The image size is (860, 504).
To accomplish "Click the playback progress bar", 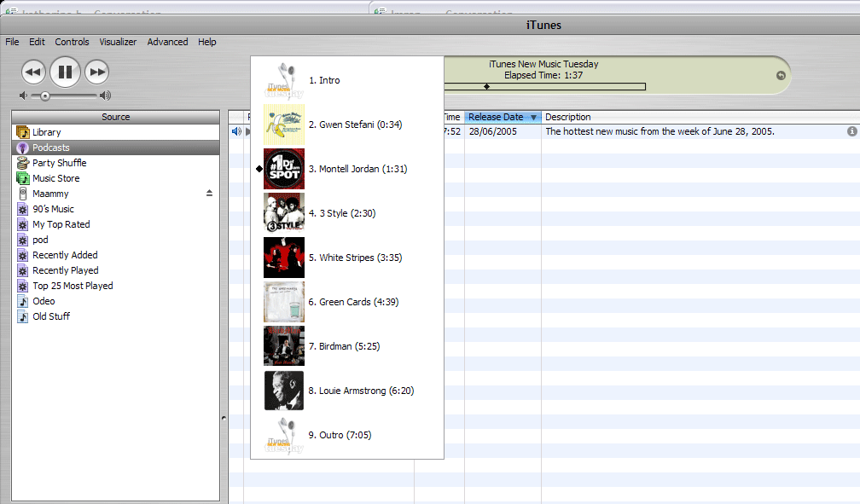I will pyautogui.click(x=544, y=87).
